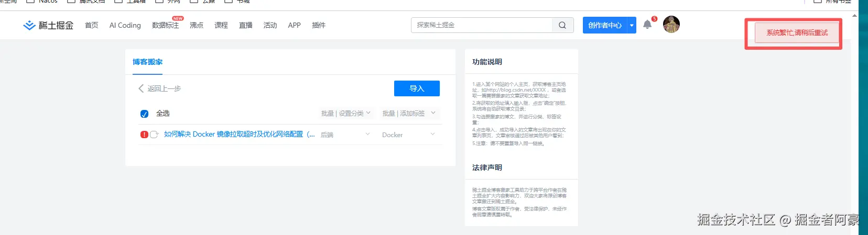868x235 pixels.
Task: Open the 批量 | 设置分类 dropdown
Action: tap(346, 113)
